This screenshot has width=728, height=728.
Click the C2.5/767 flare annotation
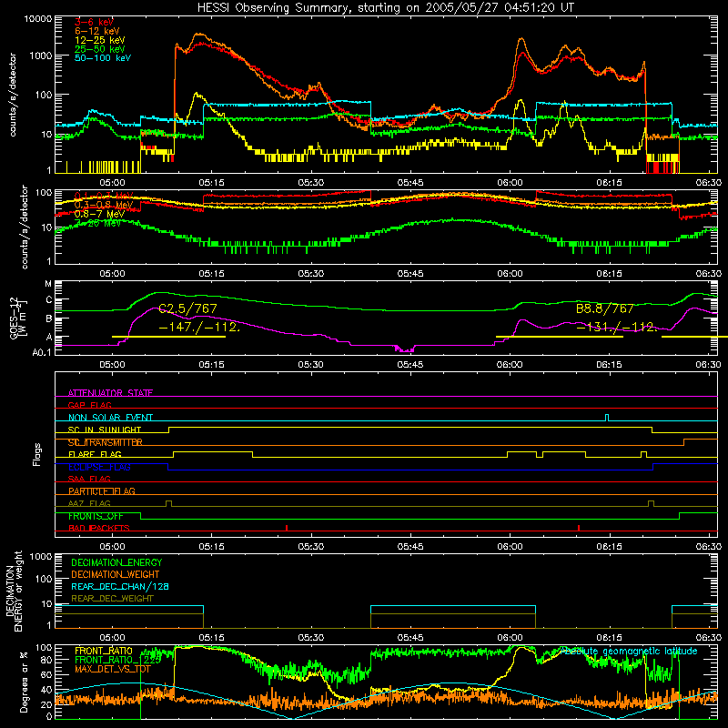[187, 308]
